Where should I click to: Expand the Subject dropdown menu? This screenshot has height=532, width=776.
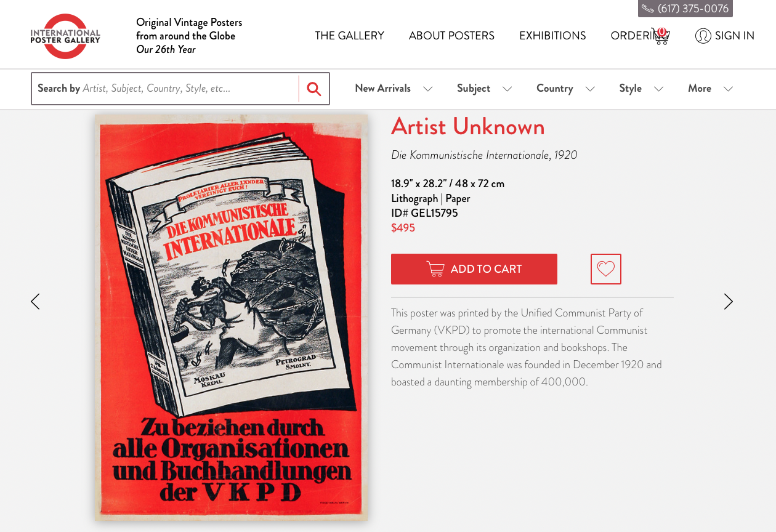484,89
